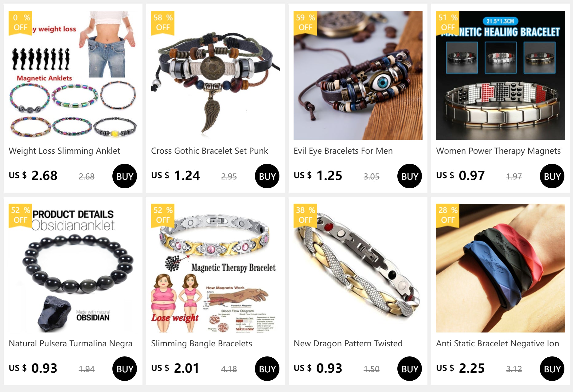
Task: Click the 28% OFF discount badge
Action: coord(448,216)
